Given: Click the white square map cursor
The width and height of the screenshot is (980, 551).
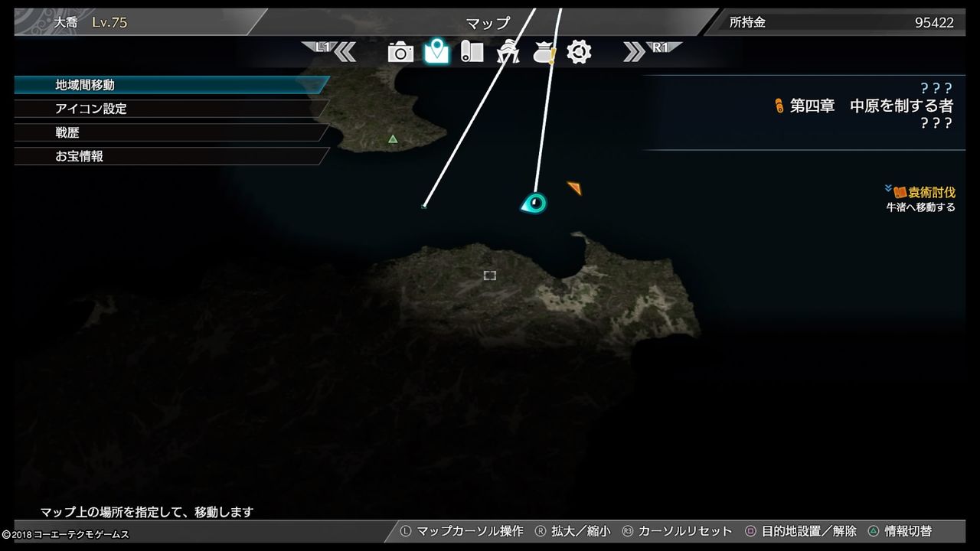Looking at the screenshot, I should point(490,275).
